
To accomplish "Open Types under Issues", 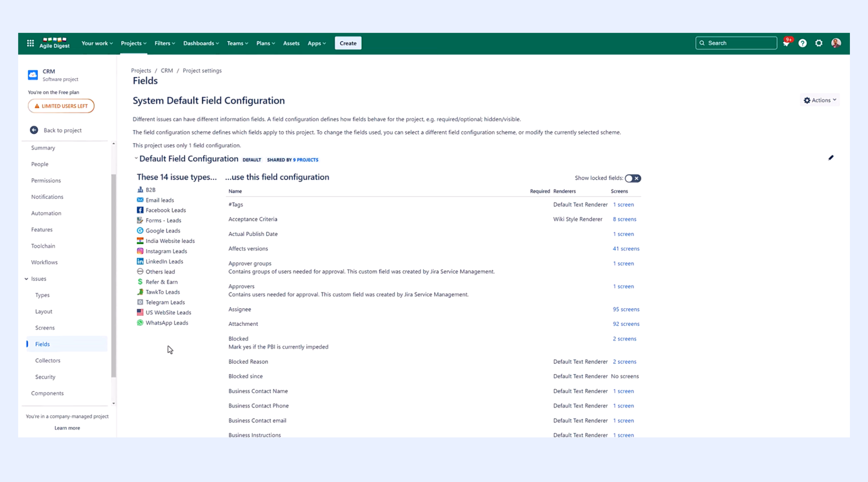I will [x=42, y=295].
